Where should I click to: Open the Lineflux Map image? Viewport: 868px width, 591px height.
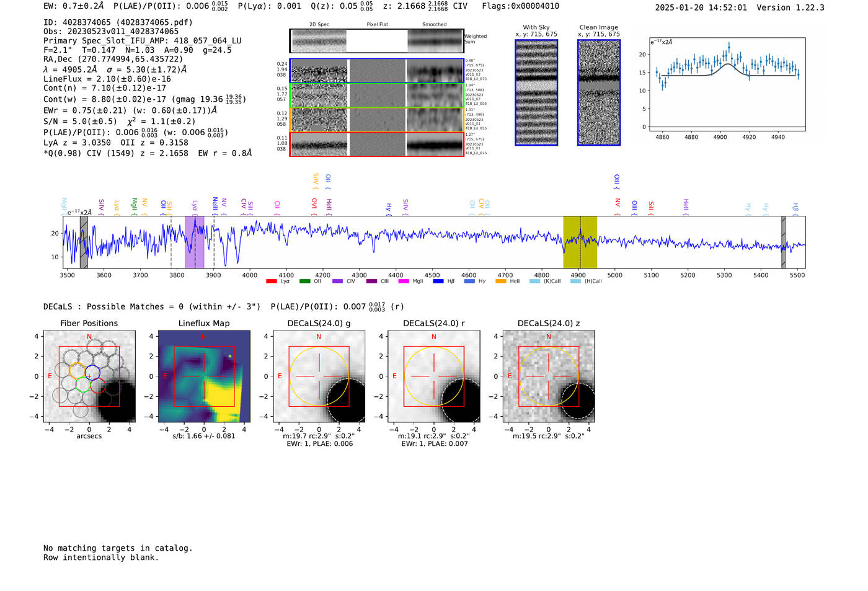pos(204,376)
